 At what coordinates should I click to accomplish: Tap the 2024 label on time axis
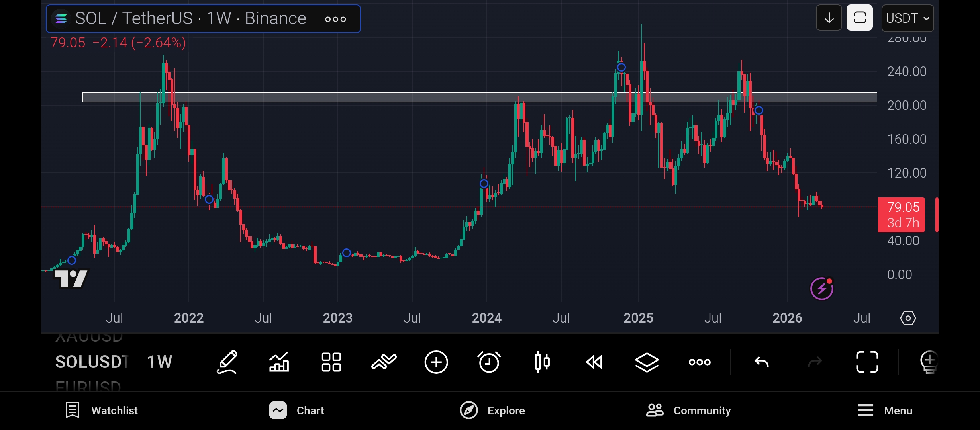(x=486, y=318)
